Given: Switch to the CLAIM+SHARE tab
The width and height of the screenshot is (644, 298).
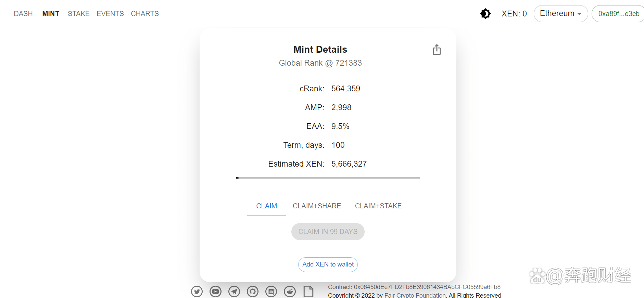Looking at the screenshot, I should [317, 206].
